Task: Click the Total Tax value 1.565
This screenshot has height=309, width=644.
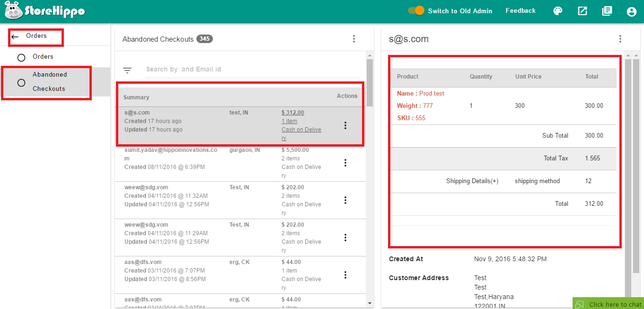Action: click(593, 159)
